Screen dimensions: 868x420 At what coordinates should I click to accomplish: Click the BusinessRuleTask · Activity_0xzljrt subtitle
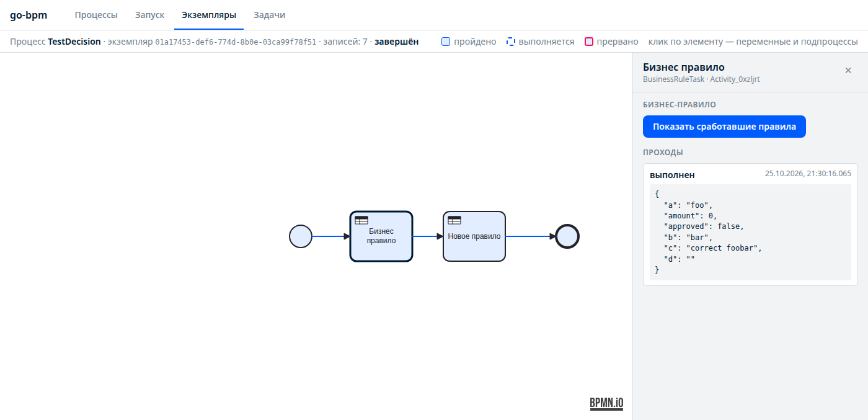coord(701,79)
